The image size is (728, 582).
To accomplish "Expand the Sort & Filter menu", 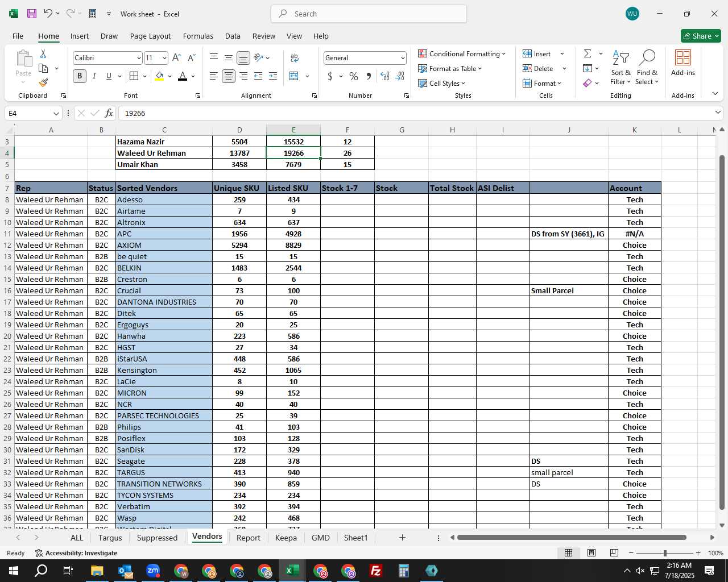I will click(x=621, y=68).
